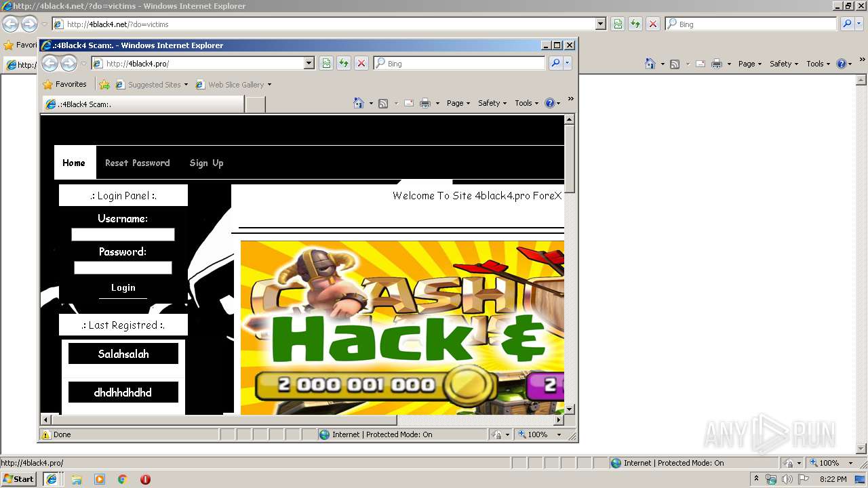Viewport: 868px width, 488px height.
Task: Open Tools menu in front window
Action: (526, 103)
